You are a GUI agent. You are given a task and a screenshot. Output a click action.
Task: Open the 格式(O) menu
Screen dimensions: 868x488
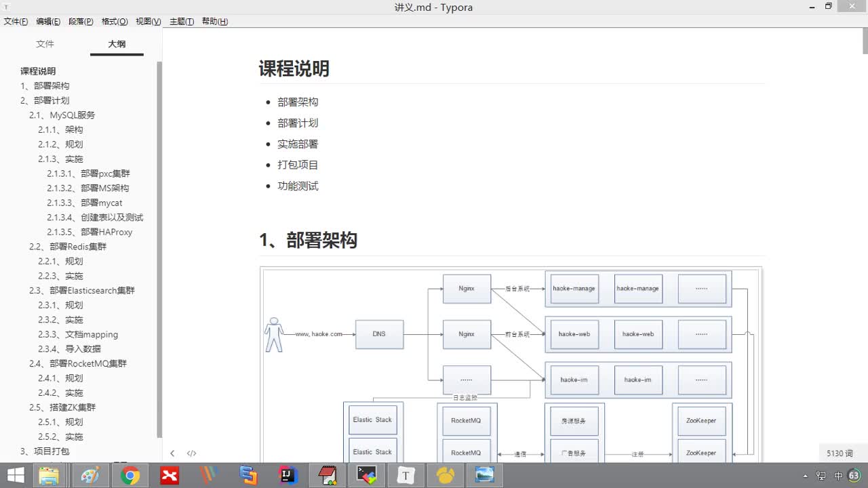coord(115,22)
